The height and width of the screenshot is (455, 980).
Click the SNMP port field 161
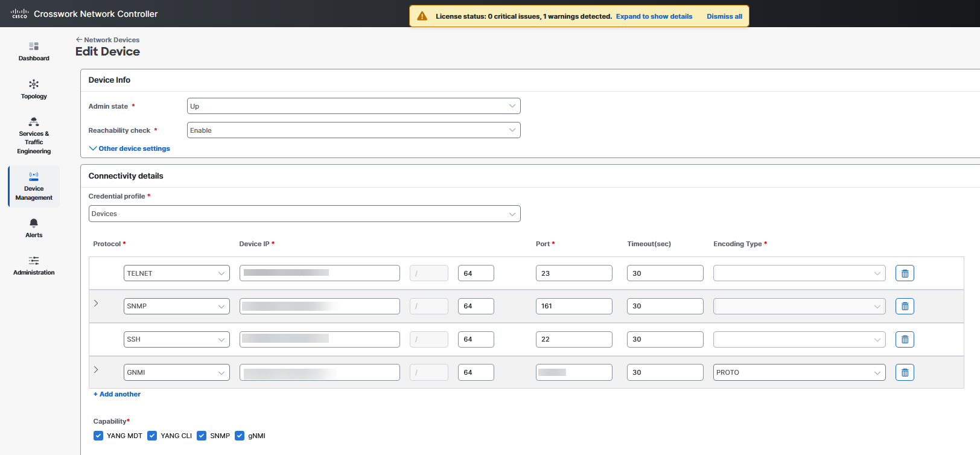pyautogui.click(x=574, y=306)
